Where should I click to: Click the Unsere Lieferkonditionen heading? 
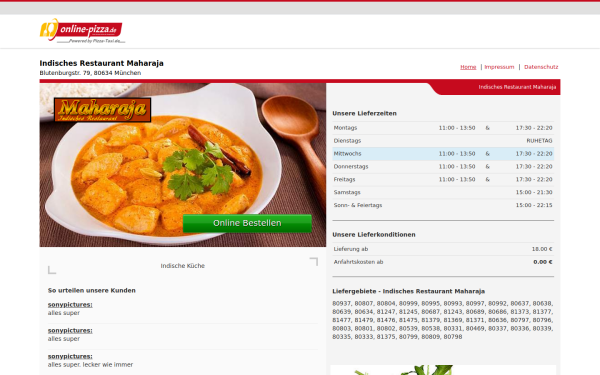coord(374,235)
